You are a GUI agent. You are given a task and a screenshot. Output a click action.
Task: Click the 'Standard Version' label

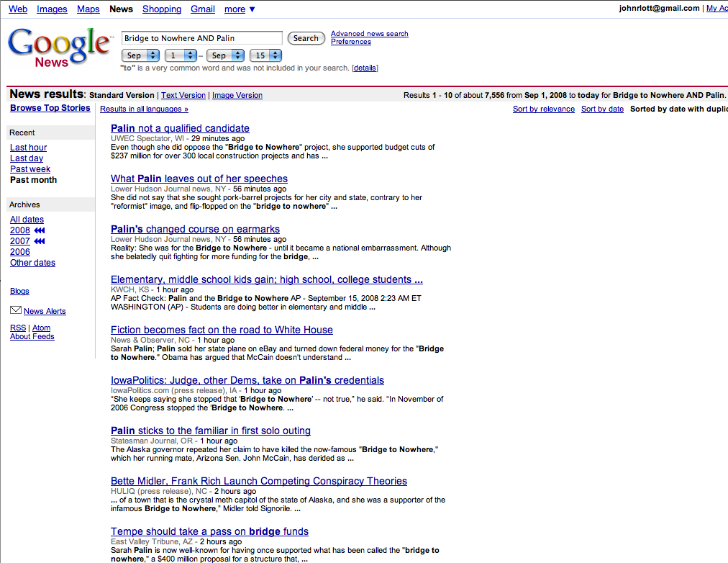coord(122,95)
